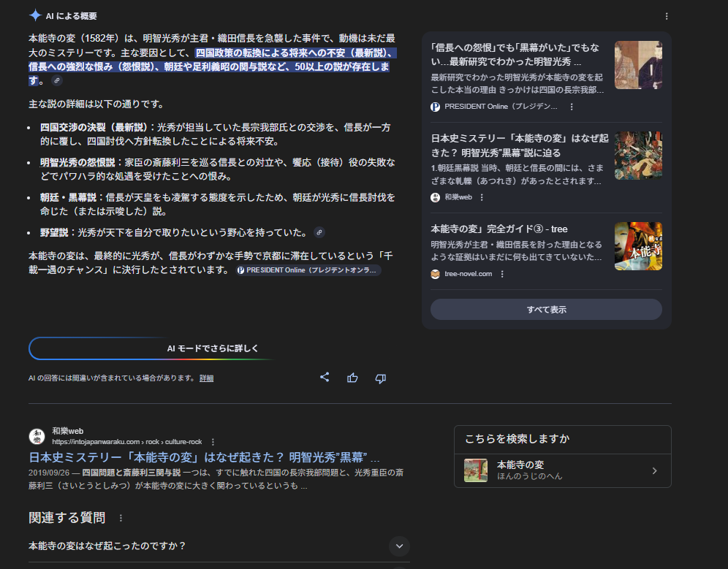Click link icon after the highlighted paragraph
Viewport: 728px width, 569px height.
57,81
